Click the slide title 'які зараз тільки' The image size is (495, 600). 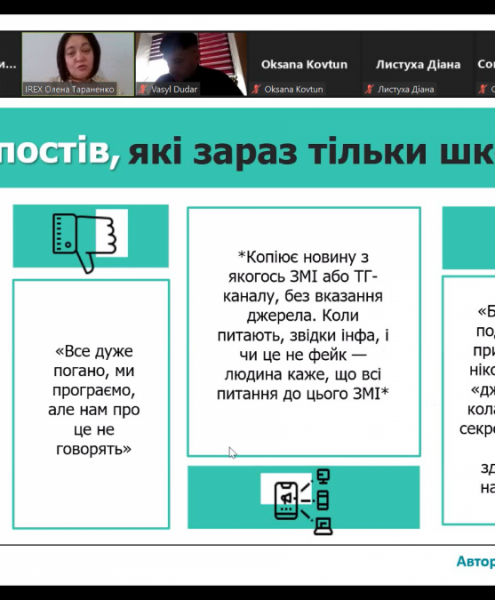click(x=277, y=152)
